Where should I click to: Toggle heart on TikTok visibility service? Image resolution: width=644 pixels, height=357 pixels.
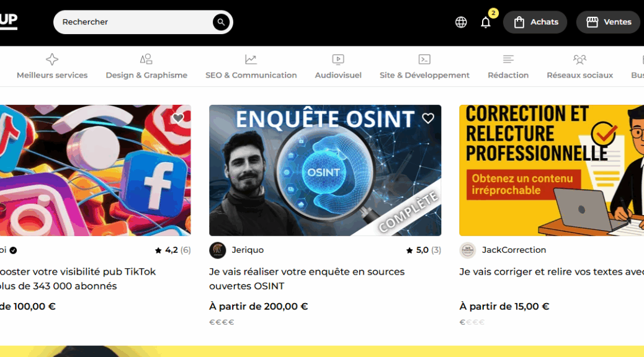(178, 118)
